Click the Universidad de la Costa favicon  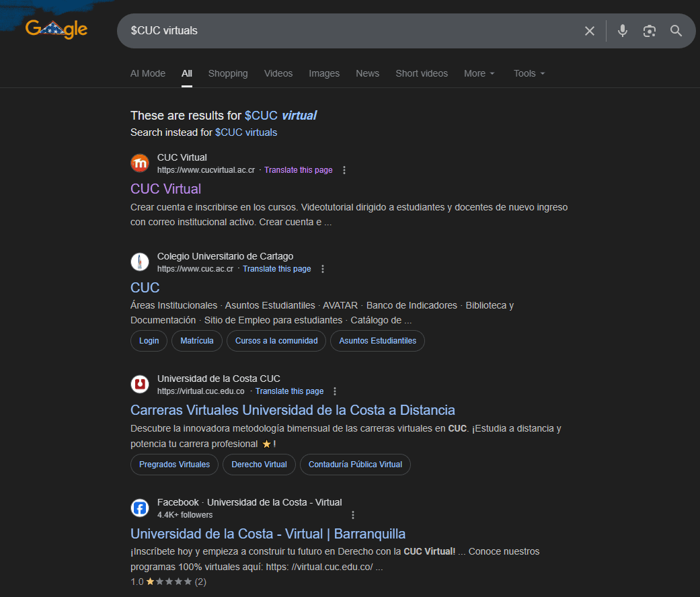pyautogui.click(x=140, y=385)
